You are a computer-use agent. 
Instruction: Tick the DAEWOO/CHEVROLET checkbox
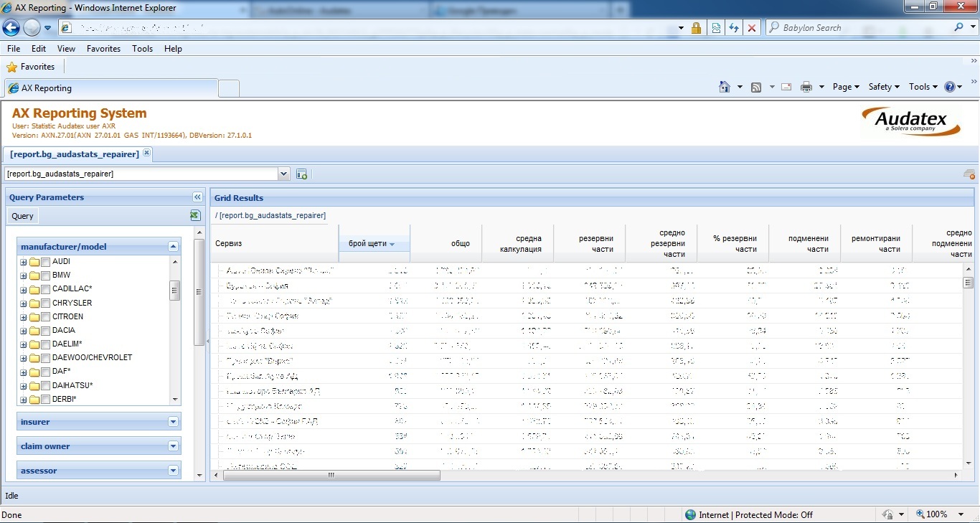pos(45,358)
